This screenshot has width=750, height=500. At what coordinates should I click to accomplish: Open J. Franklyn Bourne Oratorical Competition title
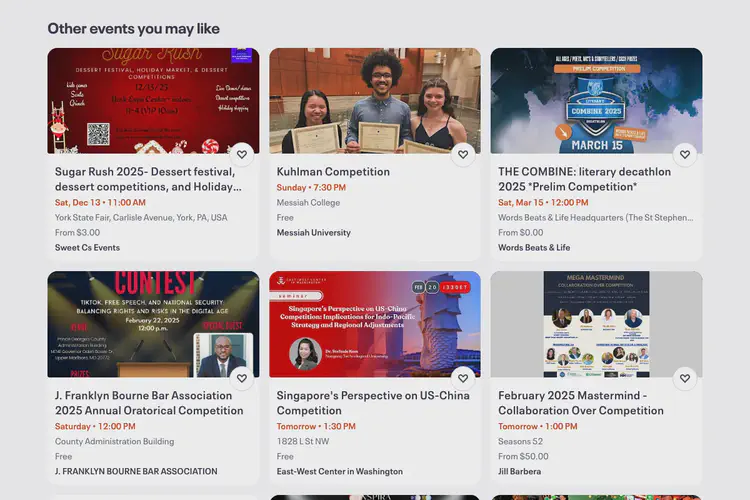coord(149,403)
